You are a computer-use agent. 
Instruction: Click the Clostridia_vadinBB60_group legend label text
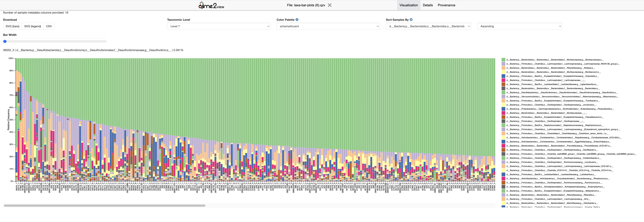[571, 154]
